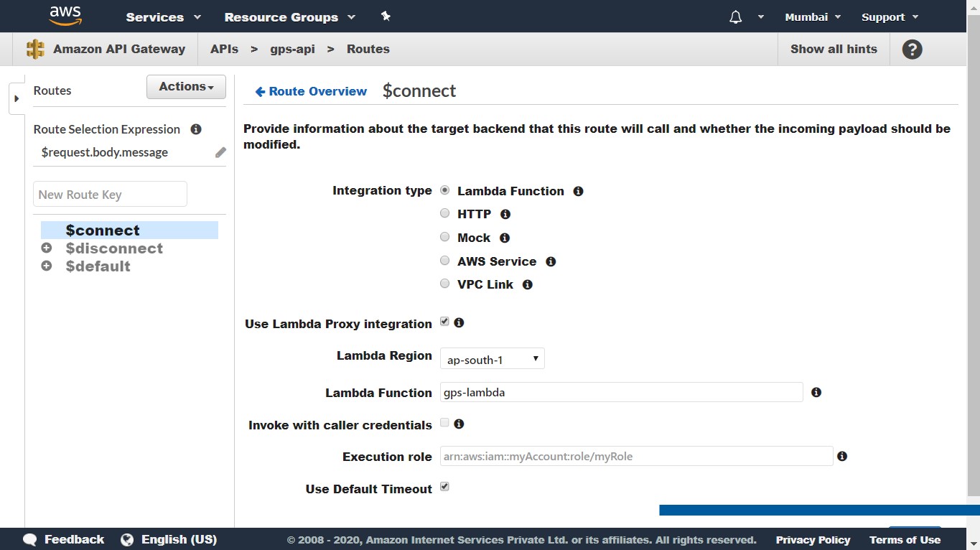Expand the collapsed side panel arrow
Screen dimensions: 980x550
coord(17,98)
